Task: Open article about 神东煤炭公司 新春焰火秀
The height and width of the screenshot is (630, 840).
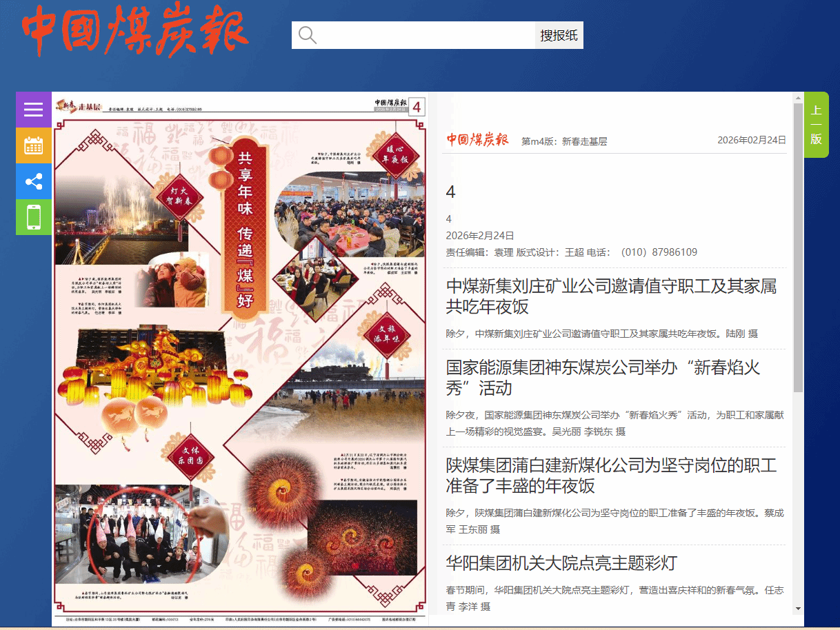Action: 603,377
